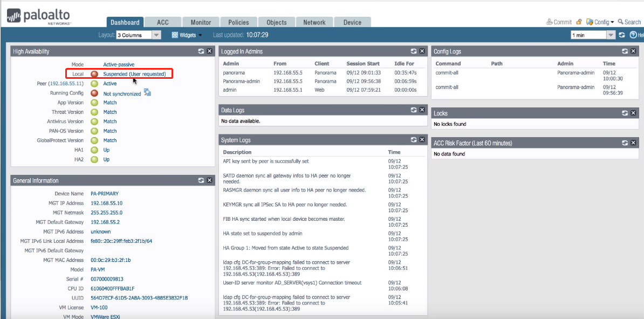The image size is (644, 319).
Task: Refresh the System Logs widget
Action: click(413, 140)
